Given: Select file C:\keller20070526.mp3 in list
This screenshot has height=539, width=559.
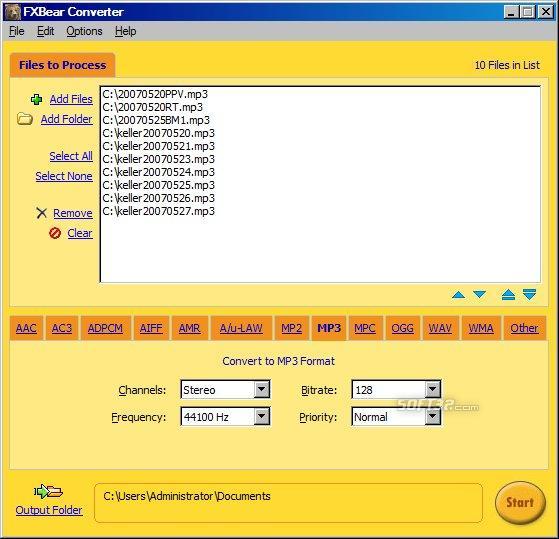Looking at the screenshot, I should pos(159,198).
